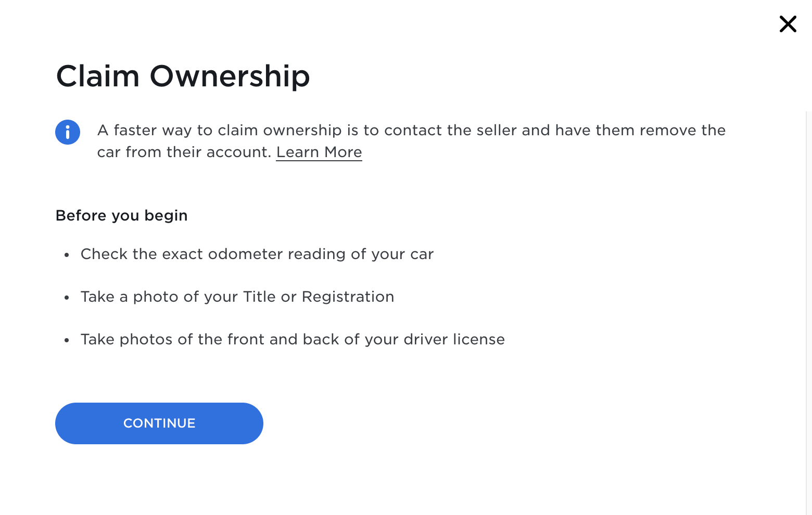The width and height of the screenshot is (812, 515).
Task: Click the bullet beside the odometer reading item
Action: point(67,255)
